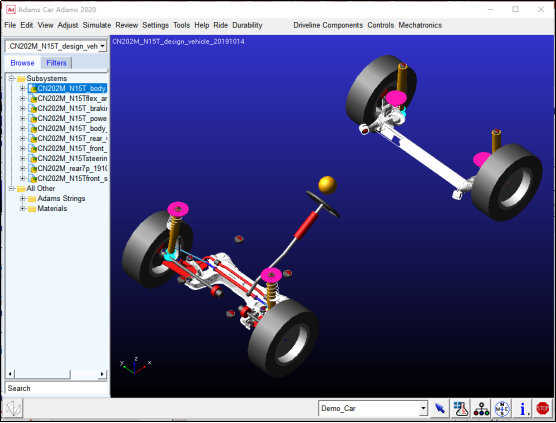Open the model topology tree icon
This screenshot has height=423, width=556.
481,408
